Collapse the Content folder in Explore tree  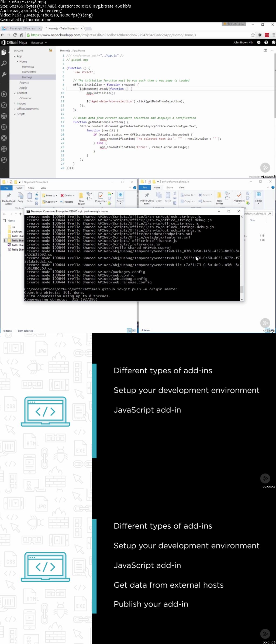coord(15,93)
